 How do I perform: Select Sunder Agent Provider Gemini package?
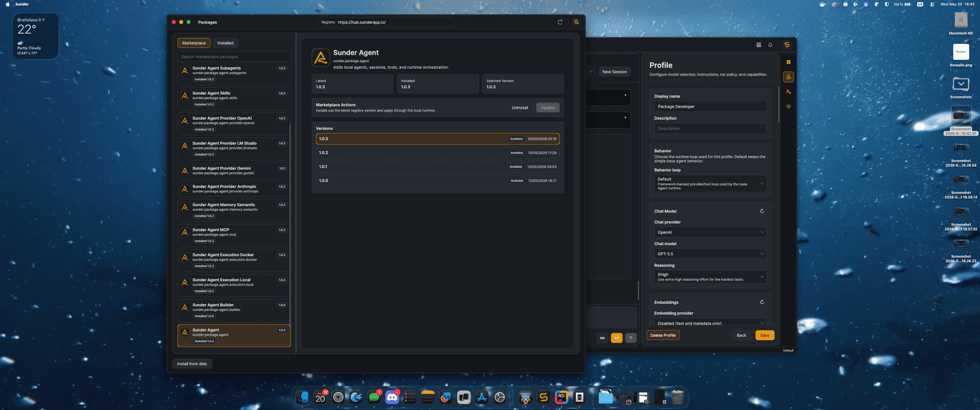(x=234, y=170)
